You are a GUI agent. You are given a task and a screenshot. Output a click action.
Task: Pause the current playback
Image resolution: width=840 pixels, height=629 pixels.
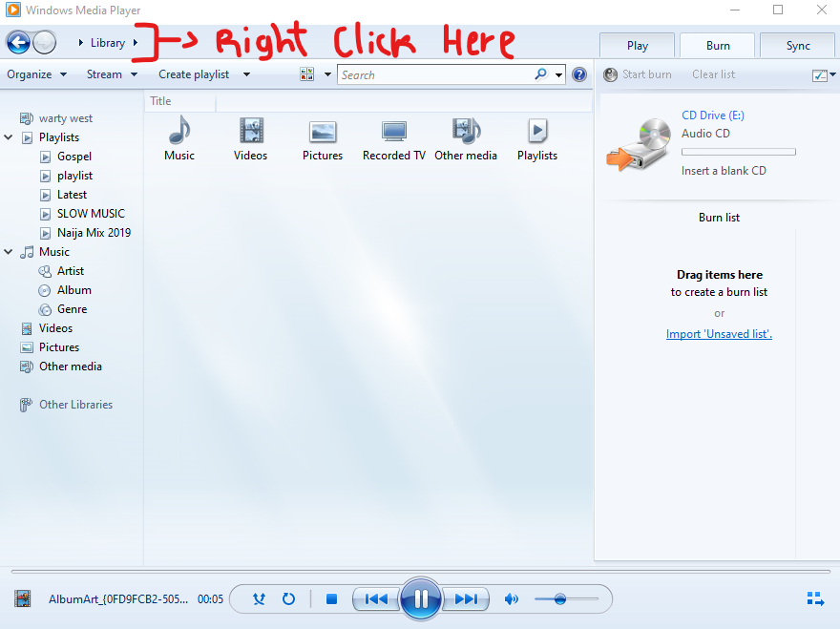pyautogui.click(x=421, y=598)
